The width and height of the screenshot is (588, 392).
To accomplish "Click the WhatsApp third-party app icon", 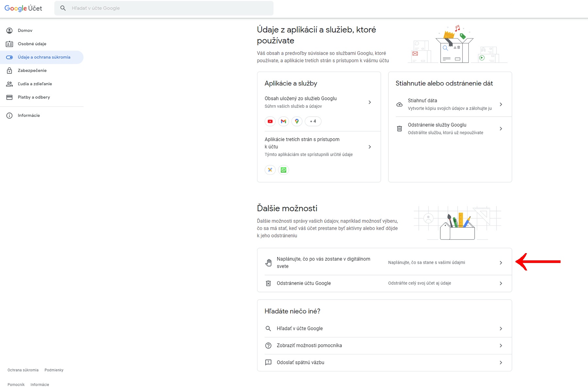I will point(284,170).
